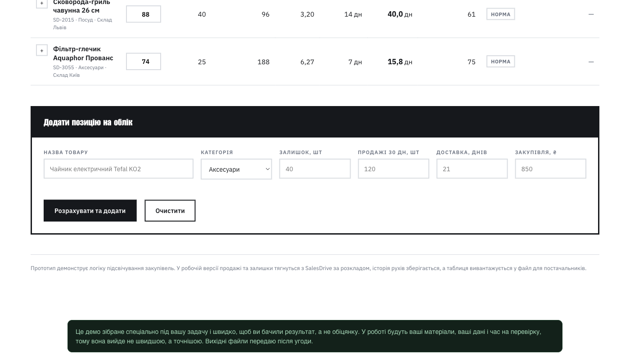
Task: Click the Закупівля, ₴ input field
Action: 550,169
